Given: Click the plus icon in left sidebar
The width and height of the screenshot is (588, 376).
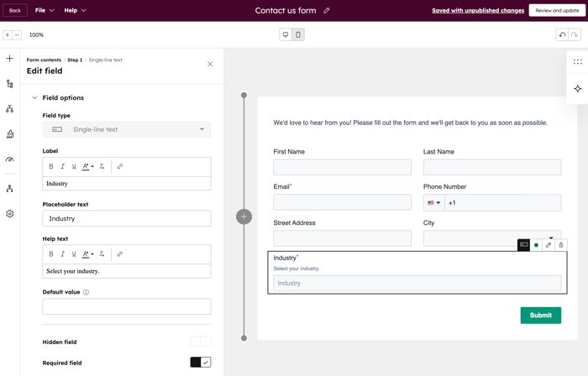Looking at the screenshot, I should (10, 59).
